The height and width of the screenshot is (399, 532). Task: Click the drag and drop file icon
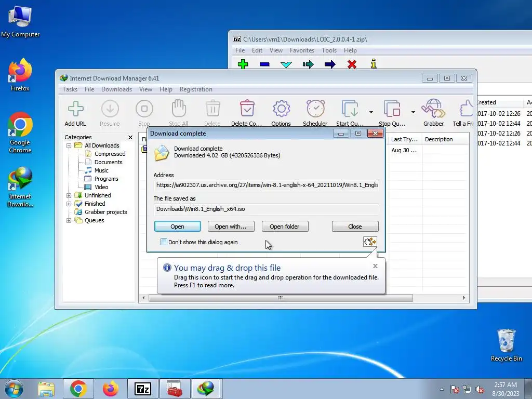click(x=370, y=242)
